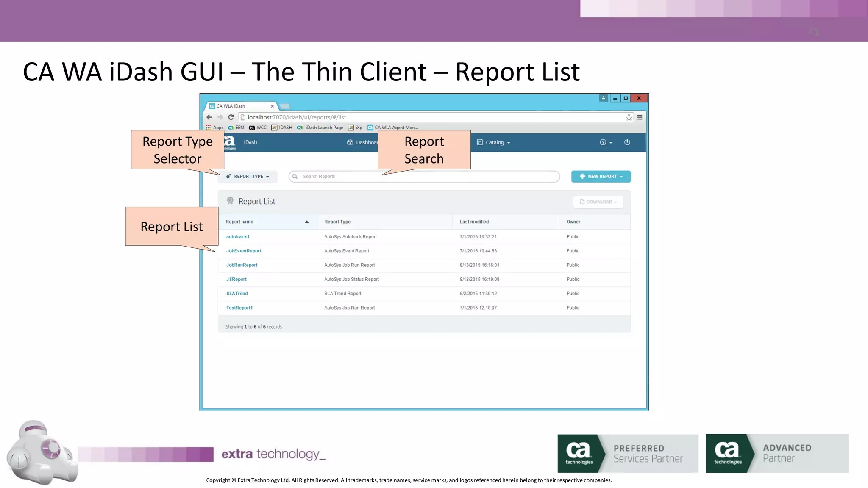This screenshot has height=488, width=868.
Task: Toggle the Report name sort arrow
Action: (307, 222)
